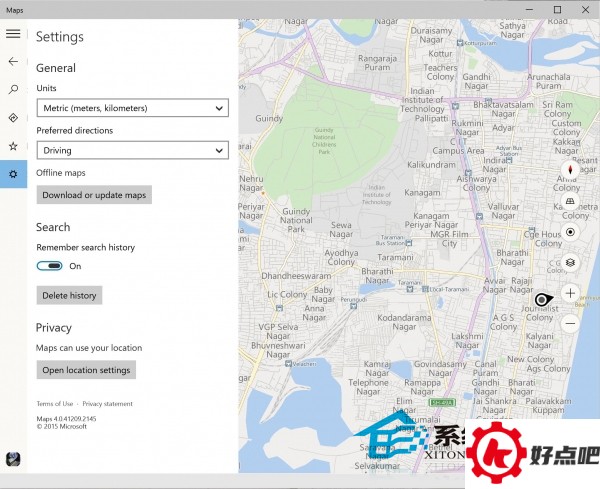Select the Kalikundram map label
Viewport: 600px width, 489px height.
tap(431, 165)
